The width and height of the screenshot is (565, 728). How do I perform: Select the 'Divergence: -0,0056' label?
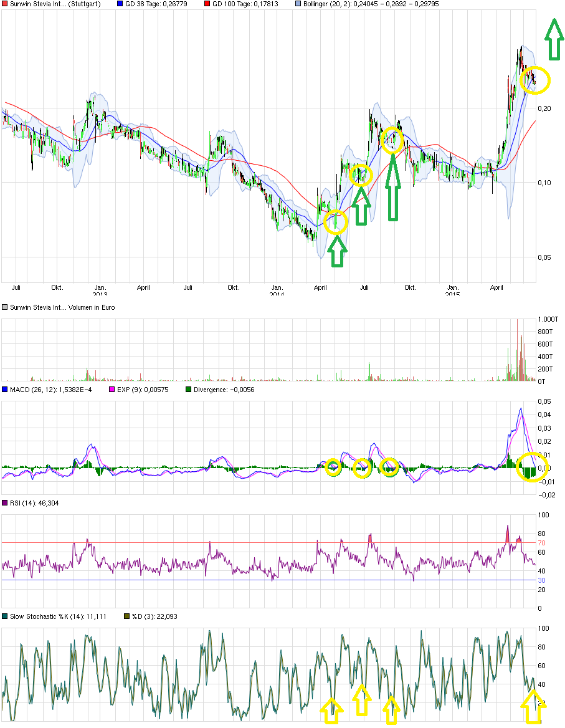point(224,390)
